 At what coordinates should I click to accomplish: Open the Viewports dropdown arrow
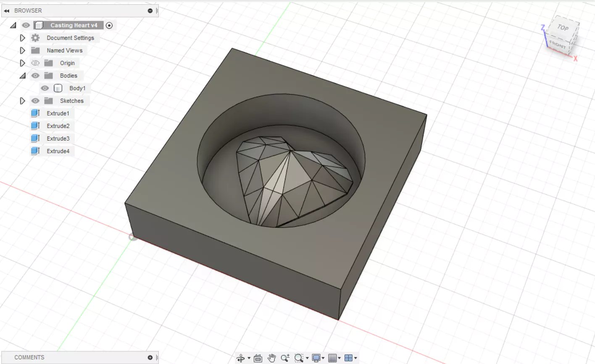click(355, 358)
